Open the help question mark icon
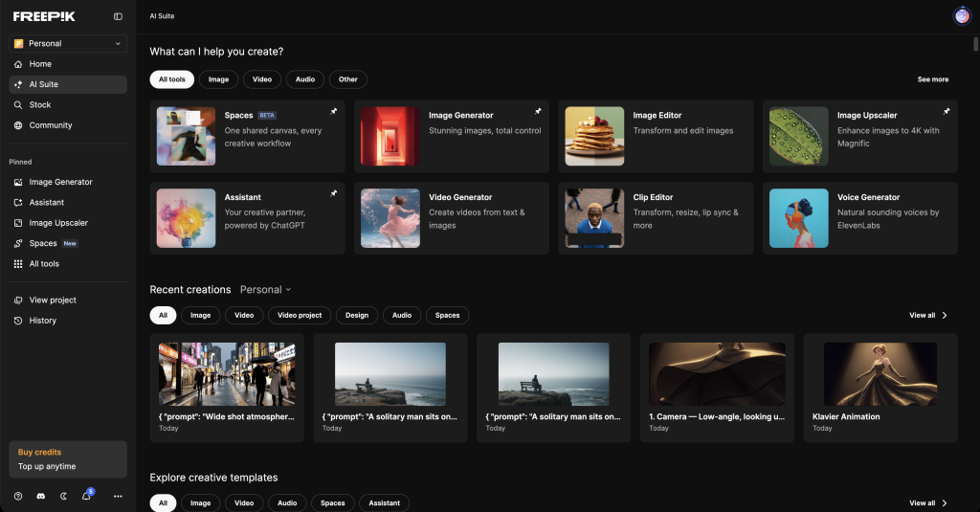Viewport: 980px width, 512px height. 18,496
